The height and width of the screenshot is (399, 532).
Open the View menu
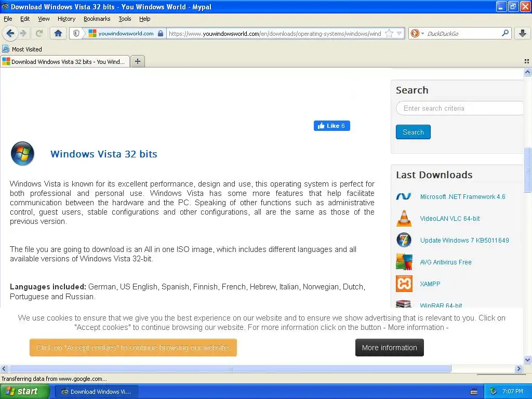click(44, 19)
